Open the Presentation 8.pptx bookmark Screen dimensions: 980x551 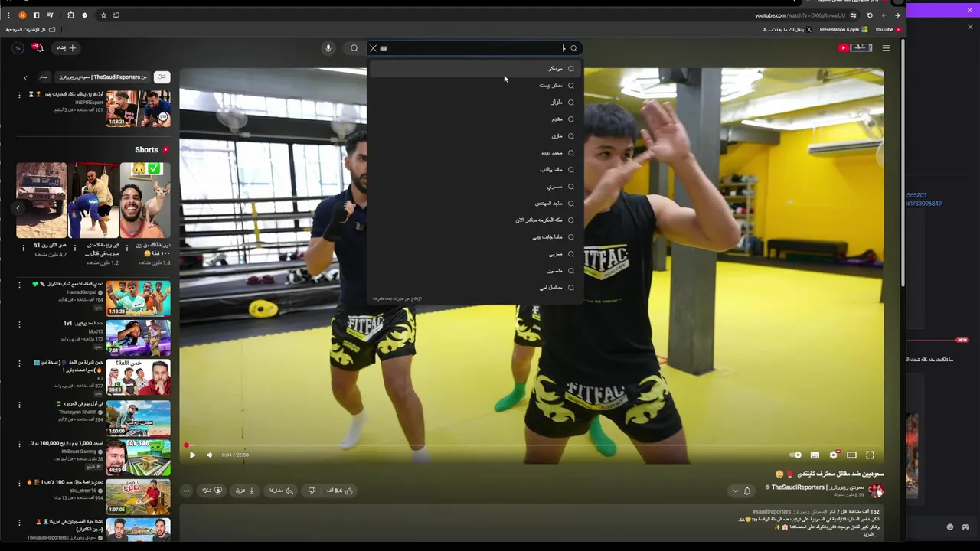pos(843,30)
